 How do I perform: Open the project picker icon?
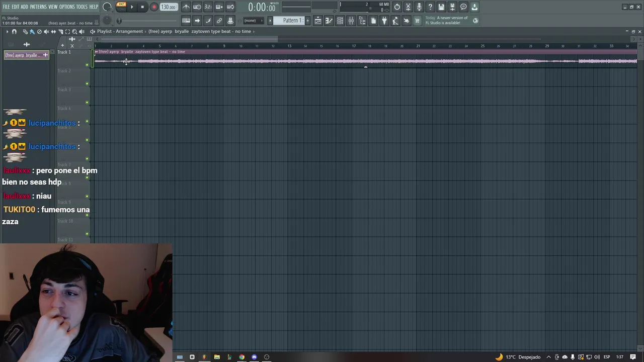click(x=373, y=21)
